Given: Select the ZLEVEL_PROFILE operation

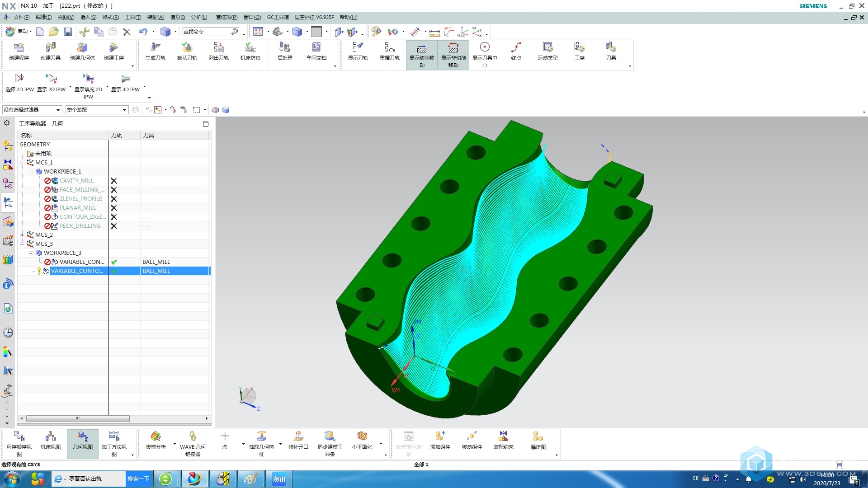Looking at the screenshot, I should [81, 199].
